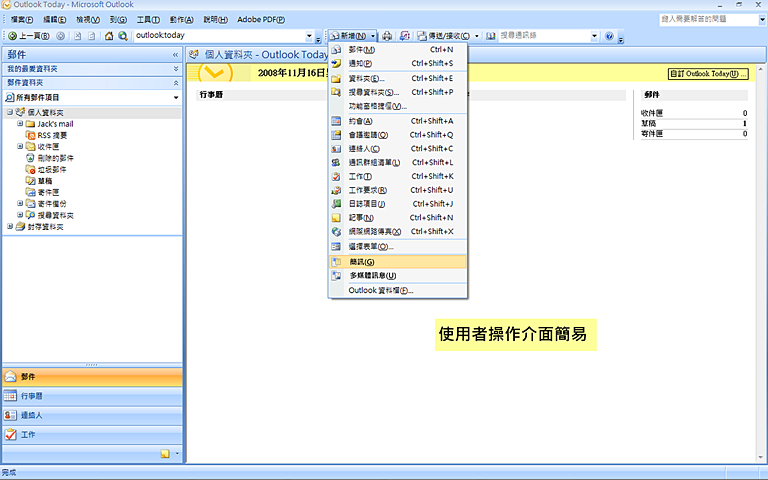The height and width of the screenshot is (480, 768).
Task: Expand the Jack's mail folder
Action: click(20, 123)
